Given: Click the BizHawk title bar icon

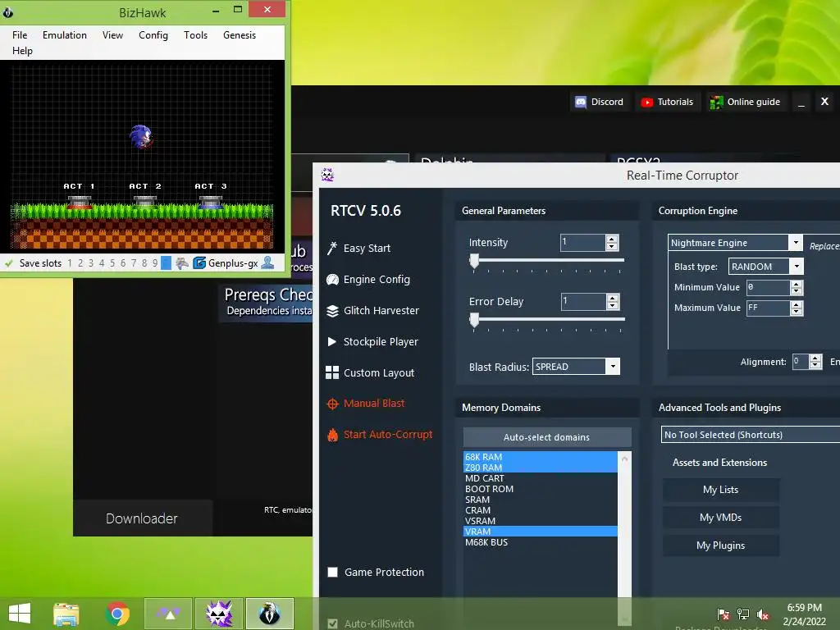Looking at the screenshot, I should click(x=8, y=11).
